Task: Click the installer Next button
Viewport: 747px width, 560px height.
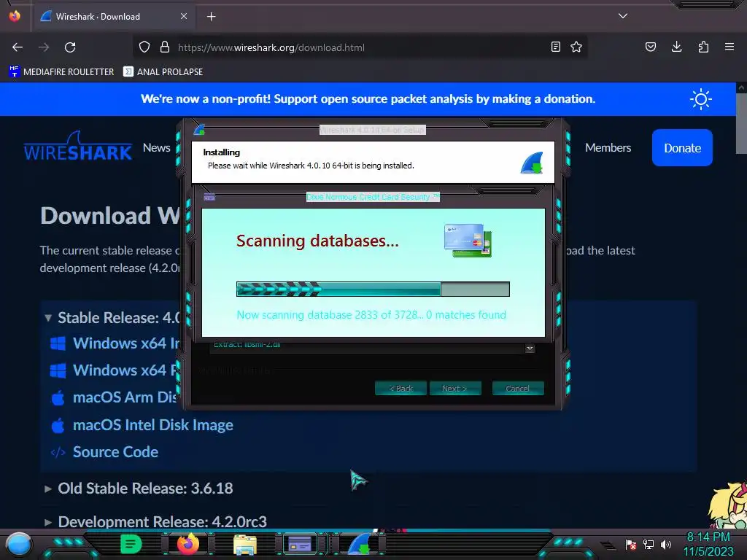Action: pos(455,388)
